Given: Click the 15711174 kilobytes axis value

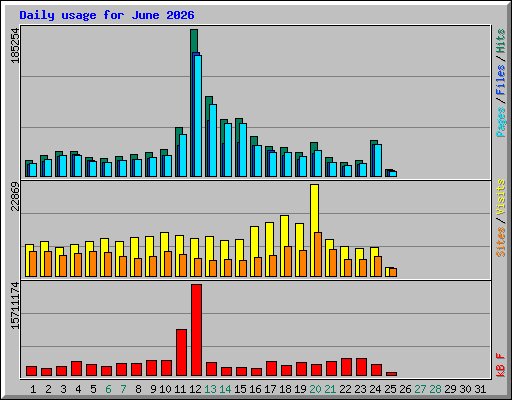Looking at the screenshot, I should click(15, 306).
